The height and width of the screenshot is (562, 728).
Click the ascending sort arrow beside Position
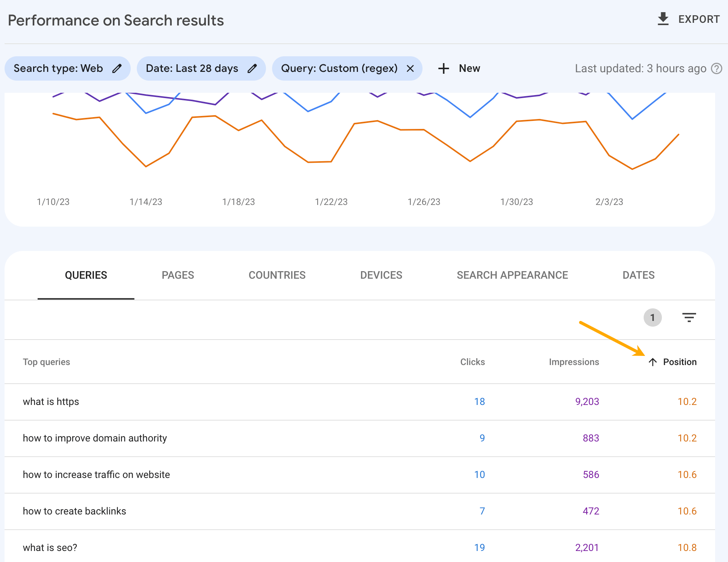[x=653, y=362]
